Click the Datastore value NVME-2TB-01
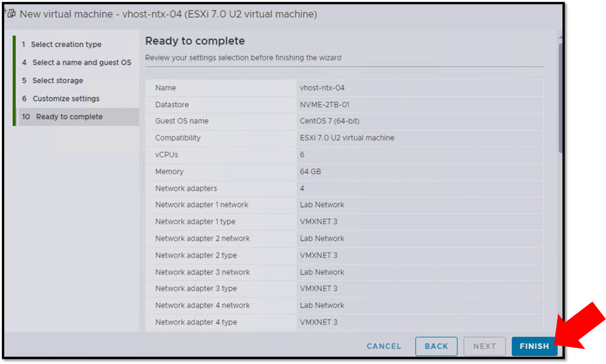606x364 pixels. click(325, 105)
